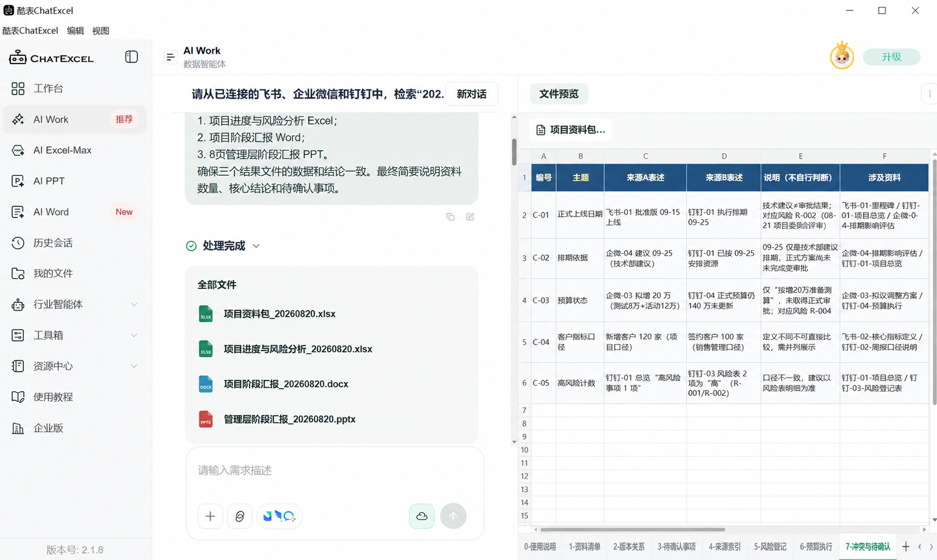The image size is (937, 560).
Task: Switch to 1-资料清单 sheet tab
Action: coord(585,547)
